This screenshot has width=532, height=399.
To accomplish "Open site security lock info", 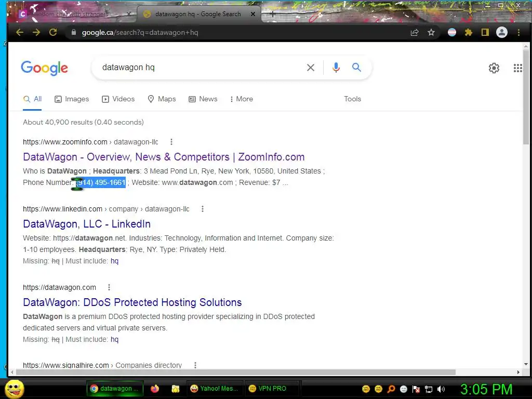I will coord(74,32).
